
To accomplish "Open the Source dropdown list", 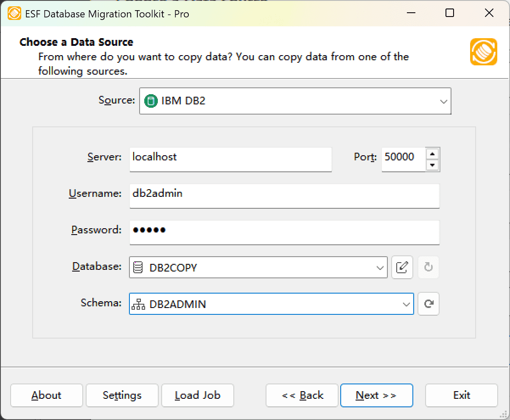I will point(444,101).
